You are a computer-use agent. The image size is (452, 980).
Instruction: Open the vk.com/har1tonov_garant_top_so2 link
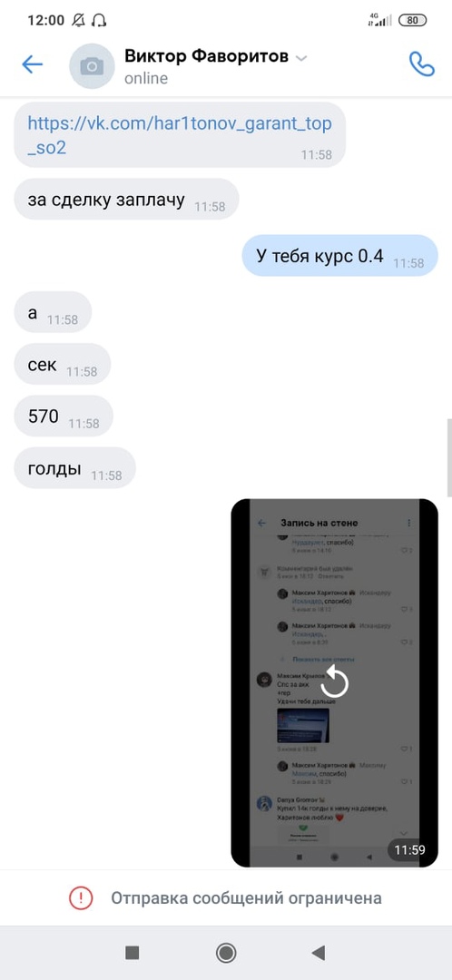[x=180, y=135]
